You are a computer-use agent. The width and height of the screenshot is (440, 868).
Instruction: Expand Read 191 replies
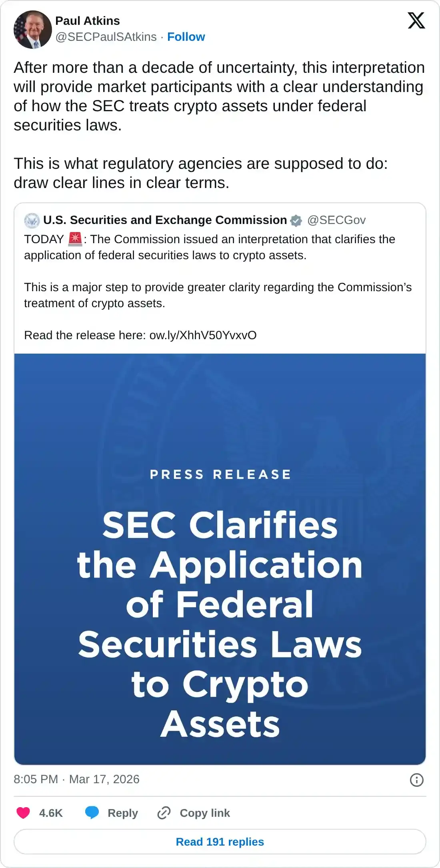[220, 842]
